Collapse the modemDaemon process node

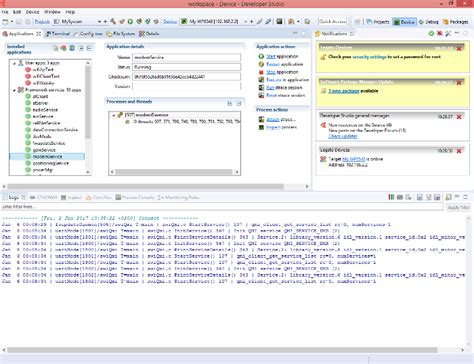pos(113,115)
